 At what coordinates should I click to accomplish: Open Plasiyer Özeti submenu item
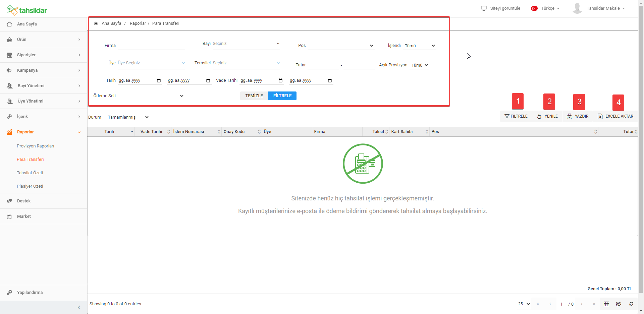coord(30,186)
